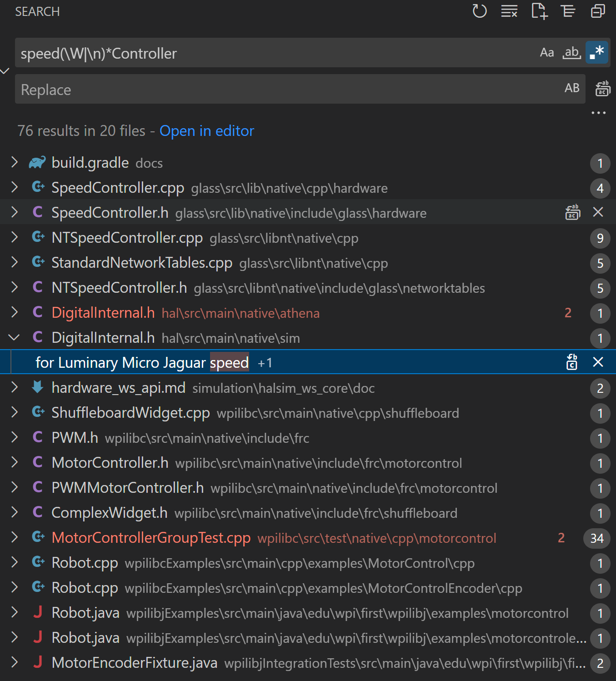The image size is (616, 681).
Task: Select the hardware_ws_api.md search result
Action: coord(119,388)
